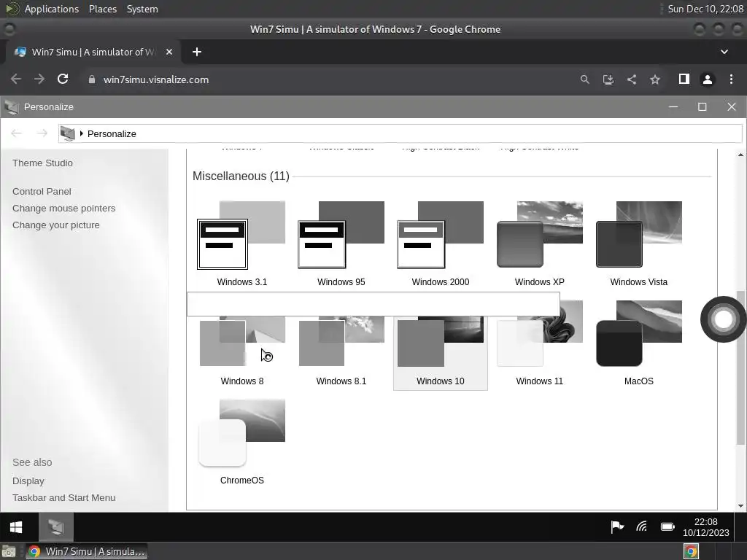Click Chrome icon in bottom-right panel
Viewport: 747px width, 560px height.
pyautogui.click(x=691, y=551)
